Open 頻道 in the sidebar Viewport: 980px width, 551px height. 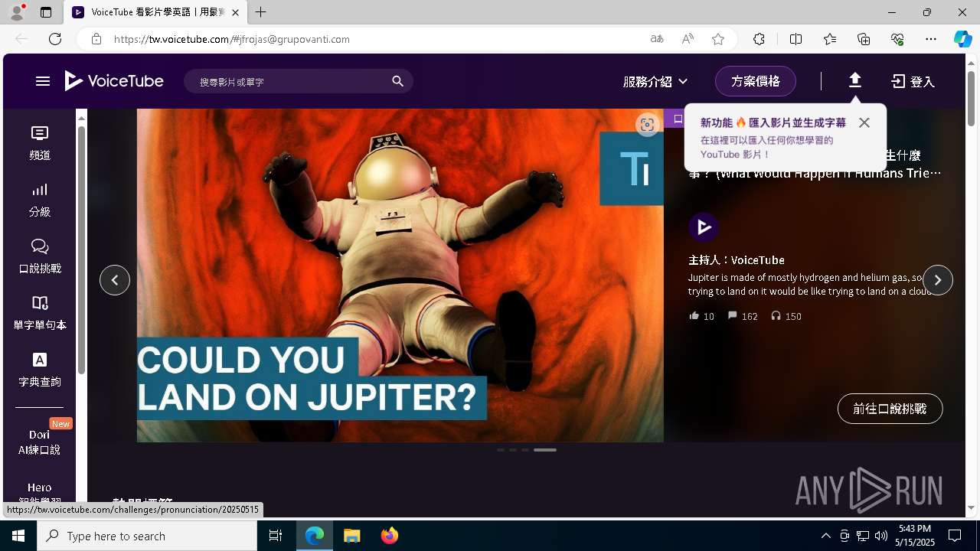tap(40, 143)
